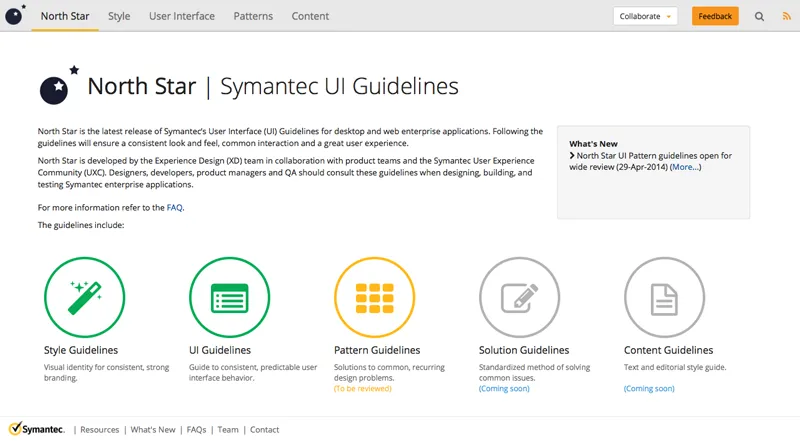Follow the FAQ link in the intro
This screenshot has height=441, width=800.
[174, 208]
